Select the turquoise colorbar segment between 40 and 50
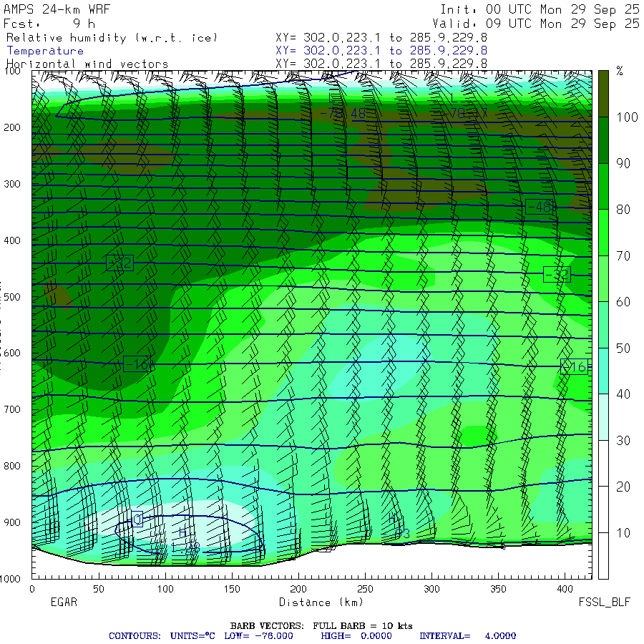This screenshot has width=644, height=644. click(603, 371)
